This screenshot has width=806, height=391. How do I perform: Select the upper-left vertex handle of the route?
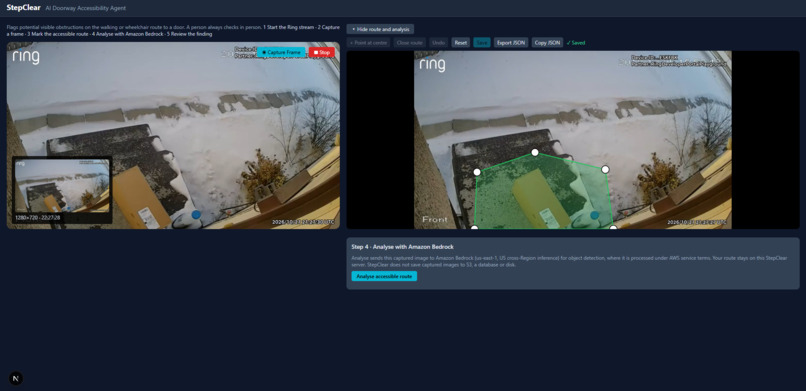[477, 172]
